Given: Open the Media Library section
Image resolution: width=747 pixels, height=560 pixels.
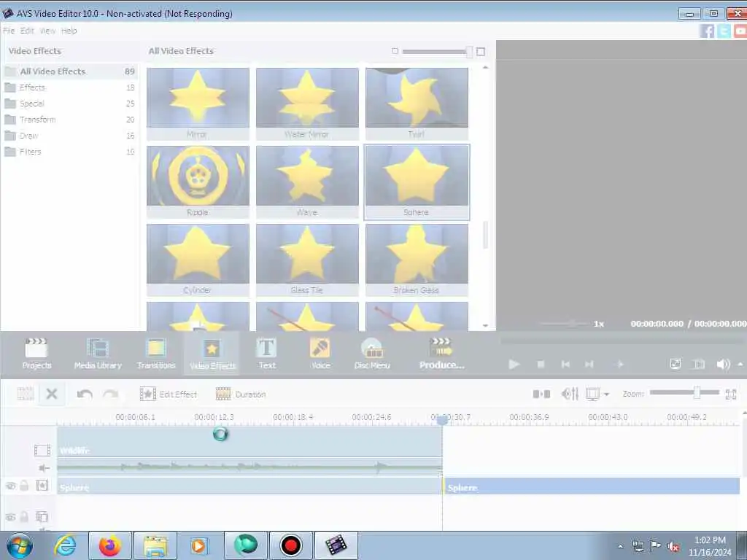Looking at the screenshot, I should coord(98,354).
